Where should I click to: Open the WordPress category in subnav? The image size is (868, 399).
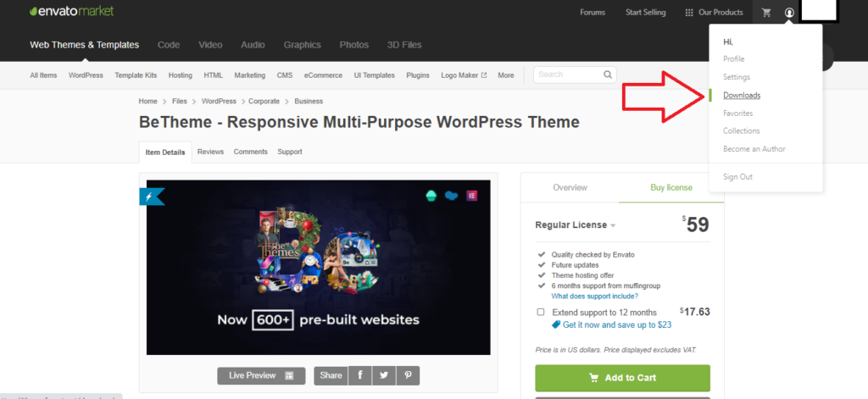[86, 75]
